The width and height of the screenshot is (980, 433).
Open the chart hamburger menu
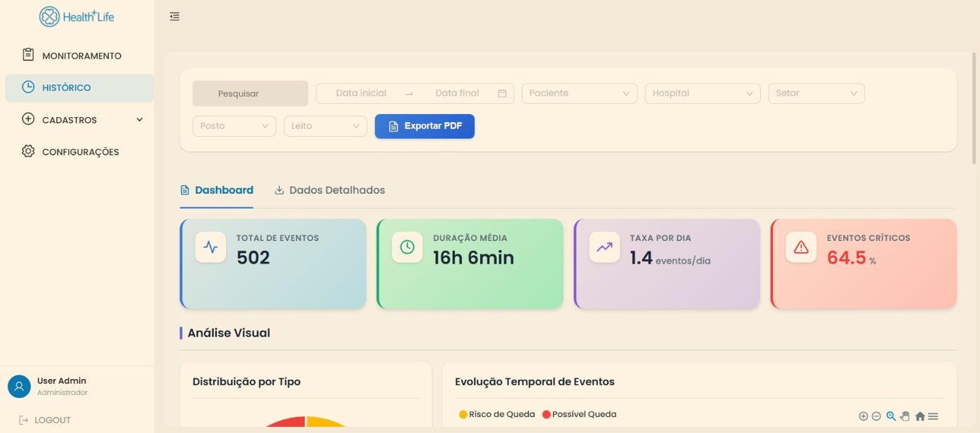tap(933, 416)
